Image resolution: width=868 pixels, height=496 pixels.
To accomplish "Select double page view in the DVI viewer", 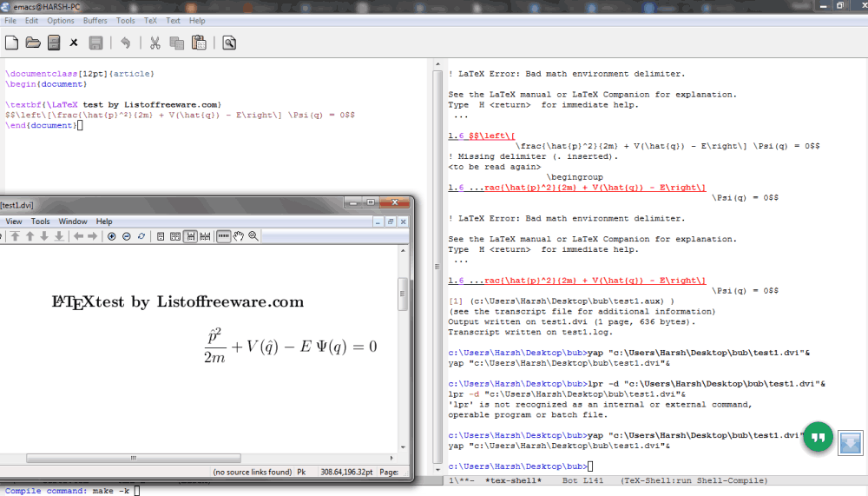I will (175, 236).
